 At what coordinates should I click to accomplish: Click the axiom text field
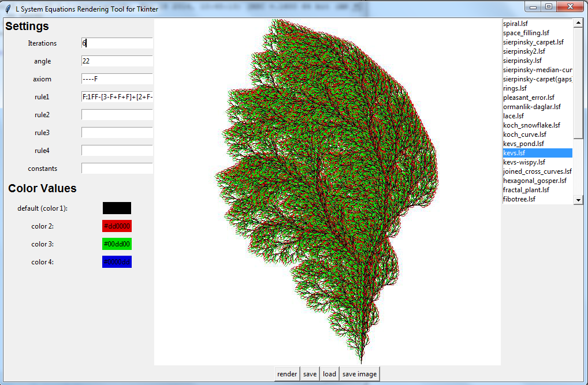117,79
